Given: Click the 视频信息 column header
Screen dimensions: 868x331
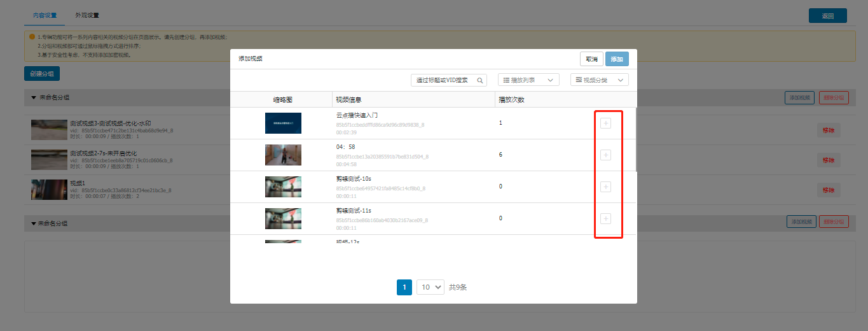Looking at the screenshot, I should tap(348, 101).
